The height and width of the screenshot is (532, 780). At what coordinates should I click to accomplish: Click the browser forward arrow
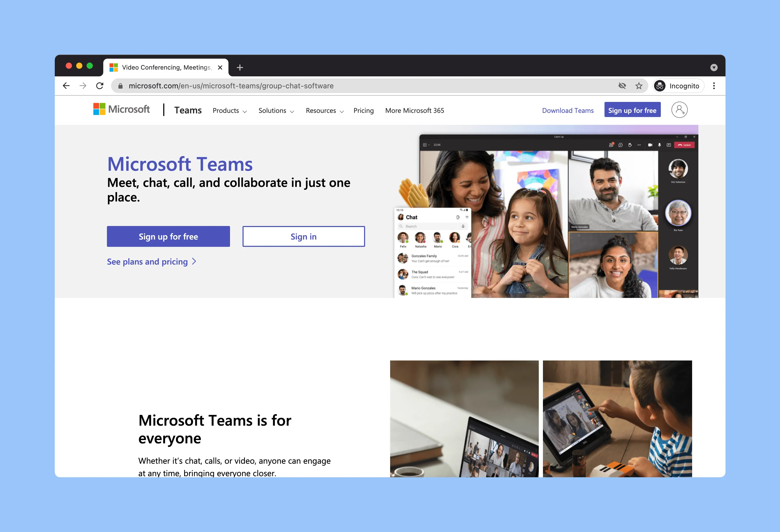(x=83, y=86)
